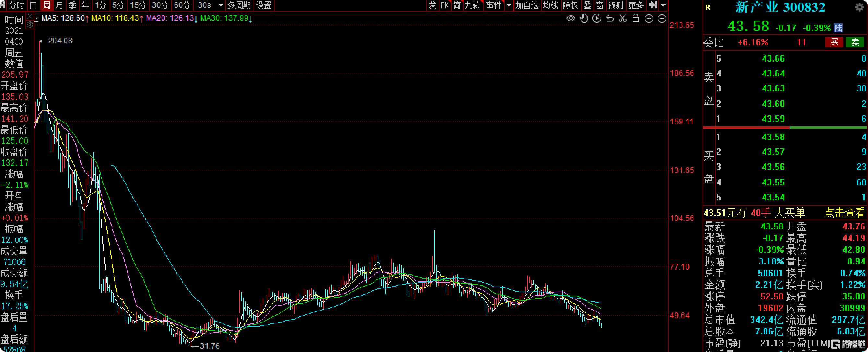This screenshot has height=352, width=868.
Task: Expand the dropdown after the jump-to-end arrow
Action: pos(663,5)
